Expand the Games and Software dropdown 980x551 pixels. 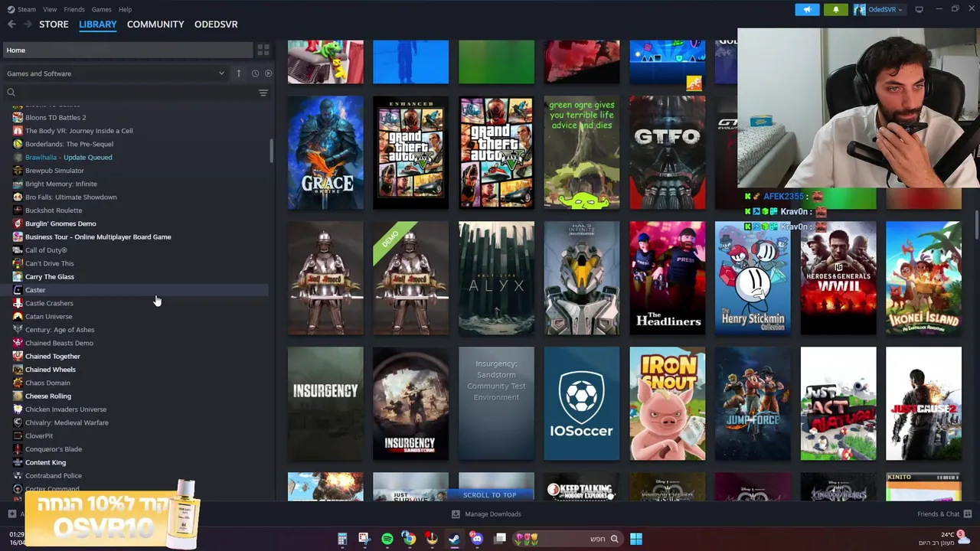115,73
